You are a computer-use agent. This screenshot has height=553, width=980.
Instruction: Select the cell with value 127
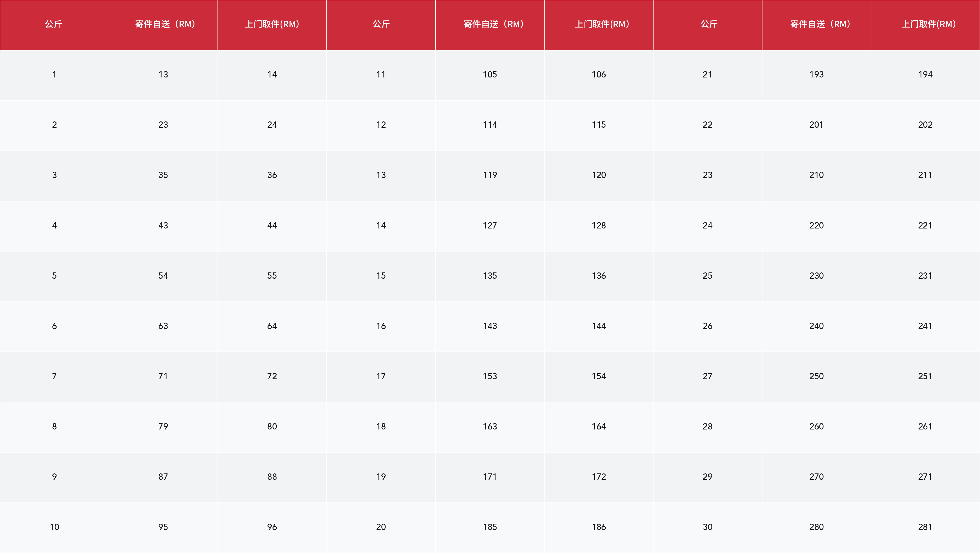(x=490, y=226)
